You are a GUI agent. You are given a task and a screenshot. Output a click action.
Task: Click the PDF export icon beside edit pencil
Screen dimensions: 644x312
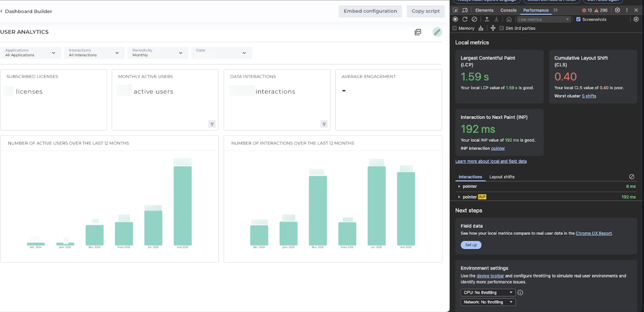click(418, 32)
